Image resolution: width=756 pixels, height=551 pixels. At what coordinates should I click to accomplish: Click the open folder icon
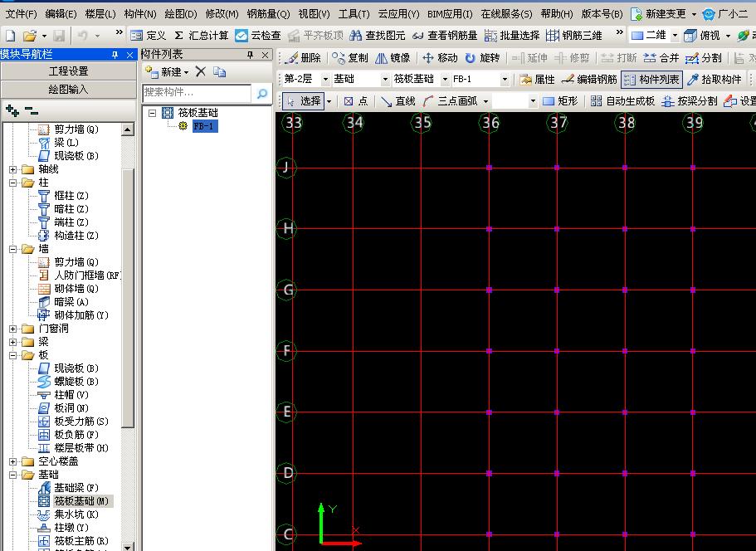coord(29,35)
